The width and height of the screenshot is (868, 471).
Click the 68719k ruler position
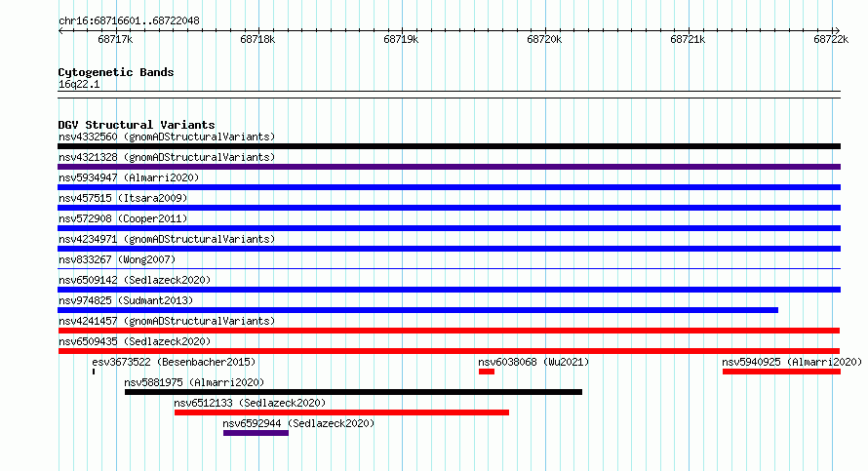click(x=401, y=39)
